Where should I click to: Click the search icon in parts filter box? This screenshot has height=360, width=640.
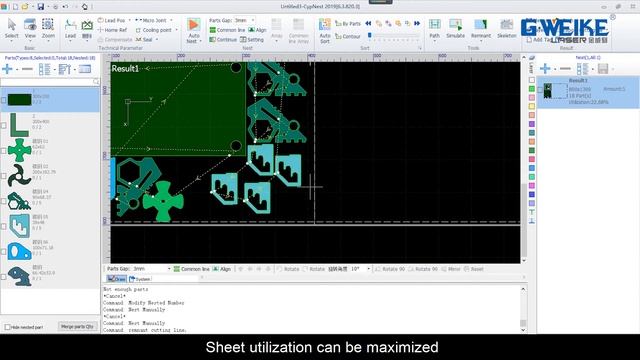point(96,82)
